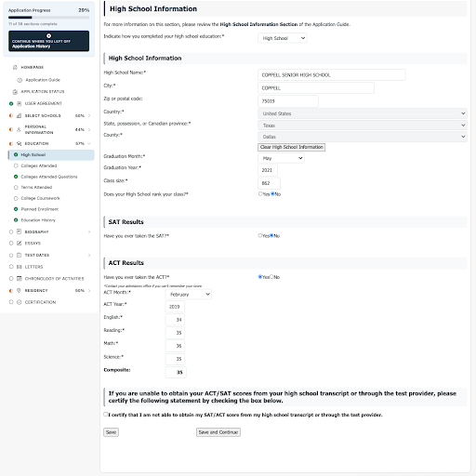The height and width of the screenshot is (476, 476).
Task: Click the green status dot beside User Agreement
Action: point(11,103)
